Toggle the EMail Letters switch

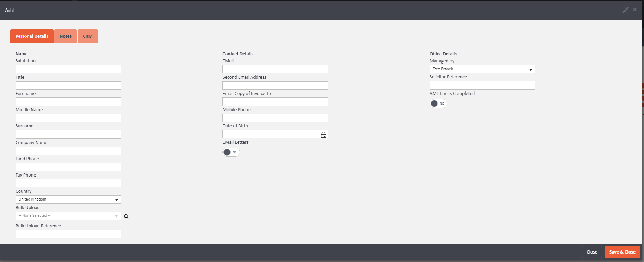coord(231,152)
